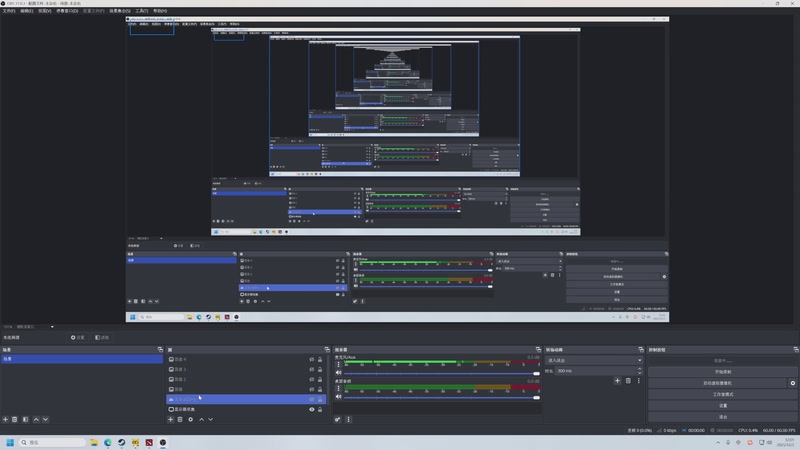
Task: Pop out the Scenes dock panel
Action: [x=160, y=349]
